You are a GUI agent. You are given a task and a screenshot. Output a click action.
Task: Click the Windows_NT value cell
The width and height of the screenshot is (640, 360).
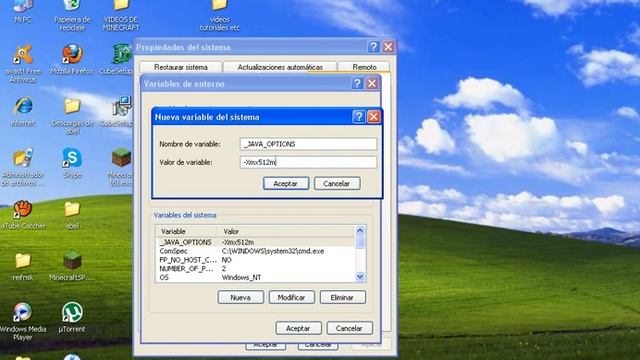coord(241,278)
